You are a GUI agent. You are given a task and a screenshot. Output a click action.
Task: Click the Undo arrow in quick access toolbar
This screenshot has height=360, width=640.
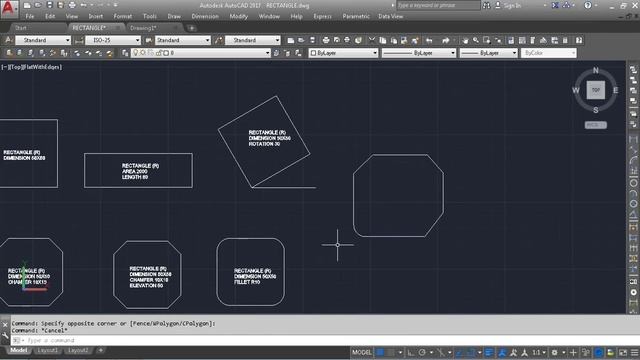(84, 5)
